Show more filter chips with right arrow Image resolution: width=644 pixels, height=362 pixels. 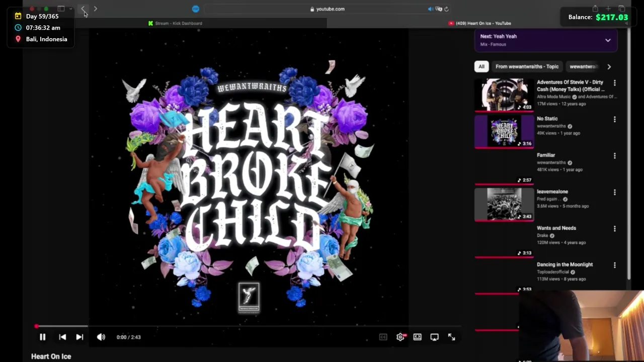pyautogui.click(x=609, y=66)
